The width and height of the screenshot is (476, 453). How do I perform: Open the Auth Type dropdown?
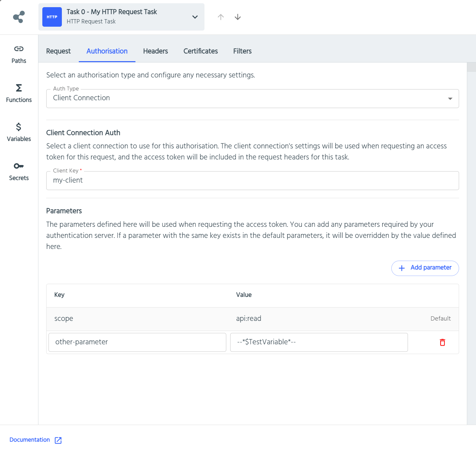[x=450, y=98]
